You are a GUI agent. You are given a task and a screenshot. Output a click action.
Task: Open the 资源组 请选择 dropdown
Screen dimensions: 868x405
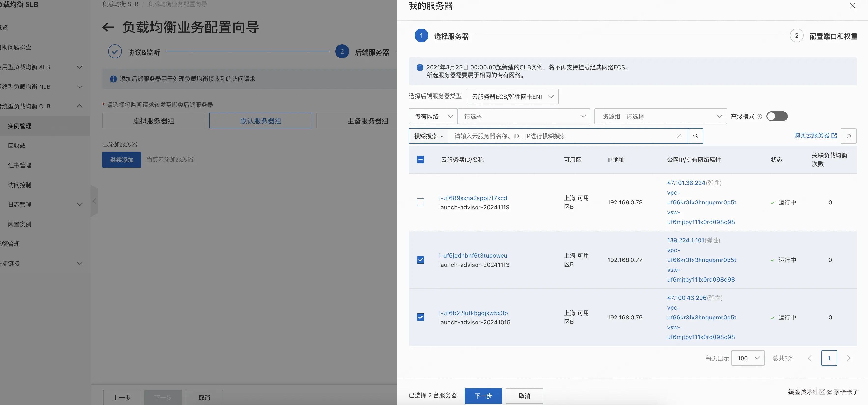tap(660, 116)
